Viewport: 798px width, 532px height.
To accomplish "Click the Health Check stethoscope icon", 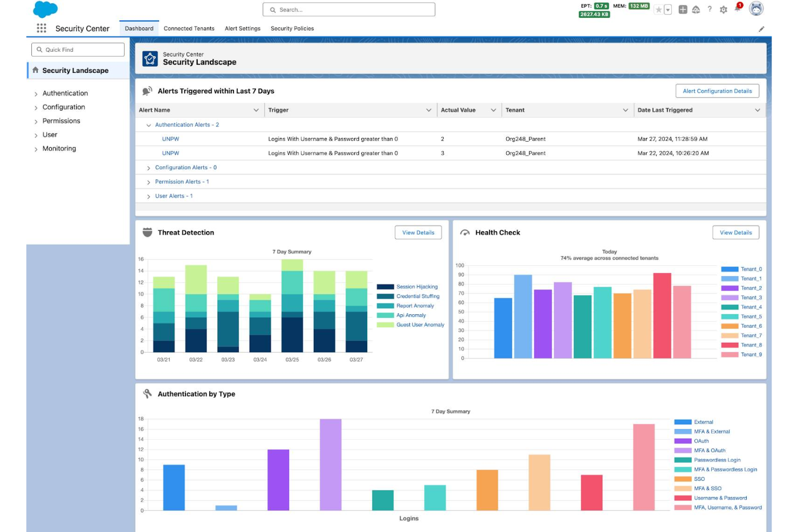I will pos(464,232).
